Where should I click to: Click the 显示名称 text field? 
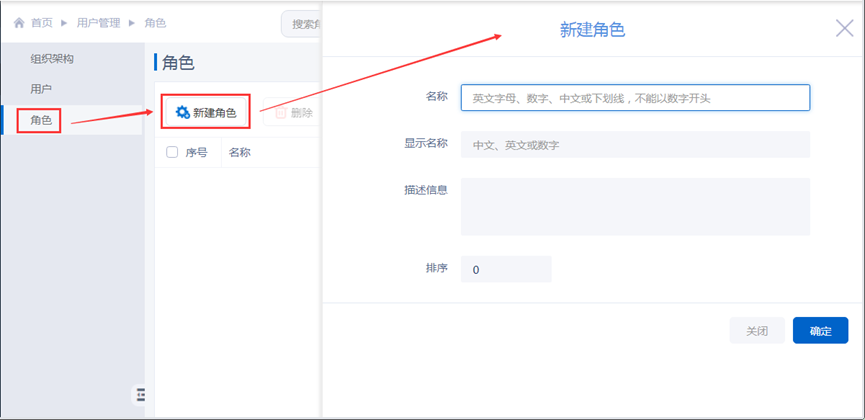click(634, 145)
